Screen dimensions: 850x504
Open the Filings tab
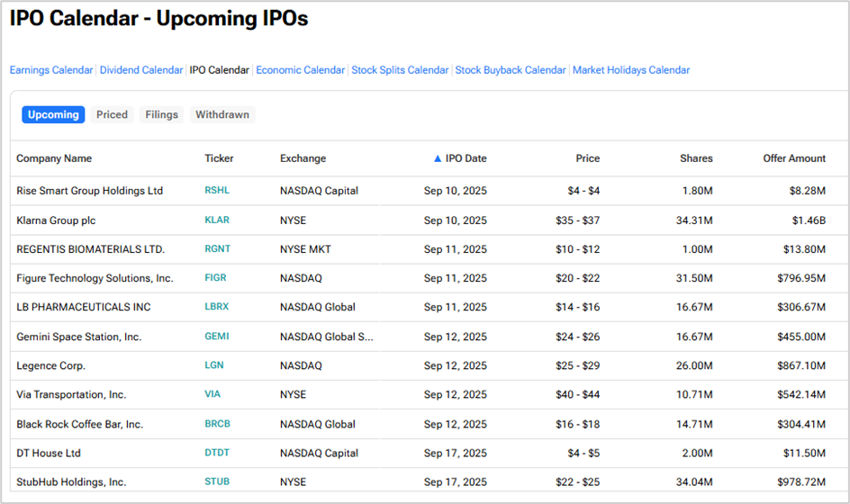click(161, 115)
